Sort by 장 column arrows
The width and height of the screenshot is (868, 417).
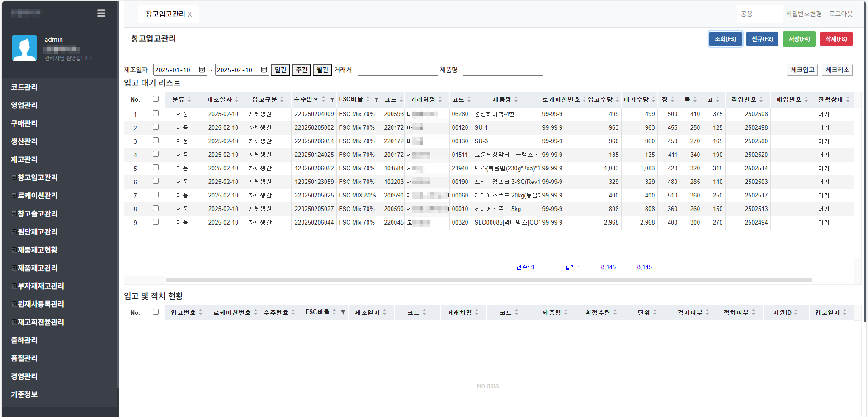pyautogui.click(x=672, y=99)
